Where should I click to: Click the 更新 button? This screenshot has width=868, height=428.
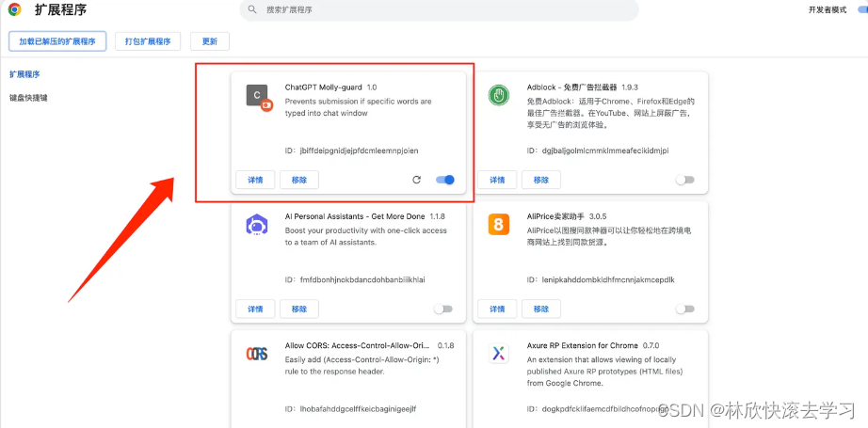pyautogui.click(x=210, y=41)
